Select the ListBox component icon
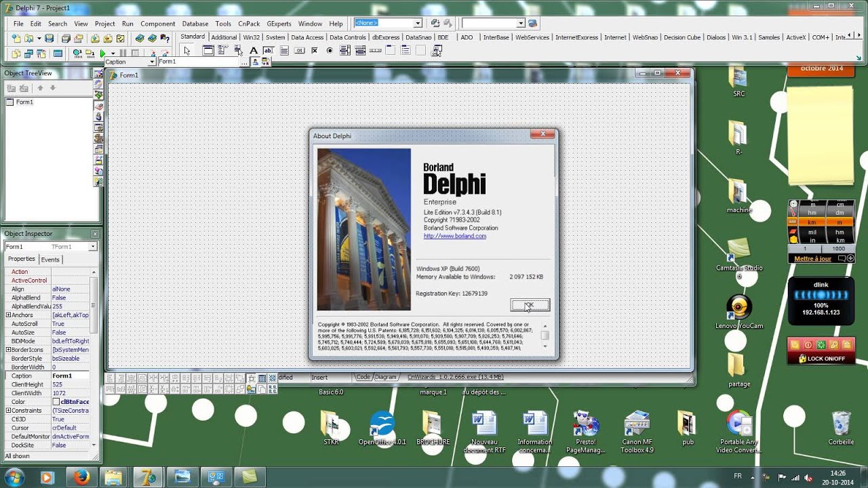 pos(345,51)
